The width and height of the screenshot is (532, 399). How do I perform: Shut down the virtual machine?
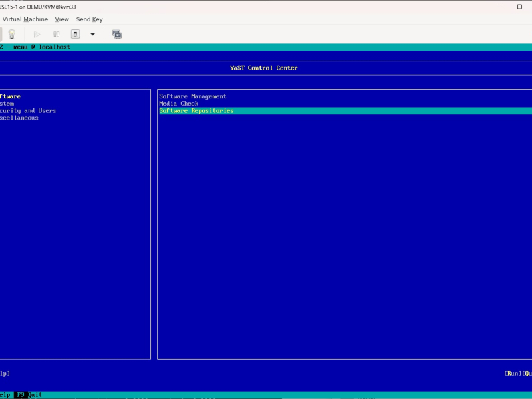tap(75, 35)
